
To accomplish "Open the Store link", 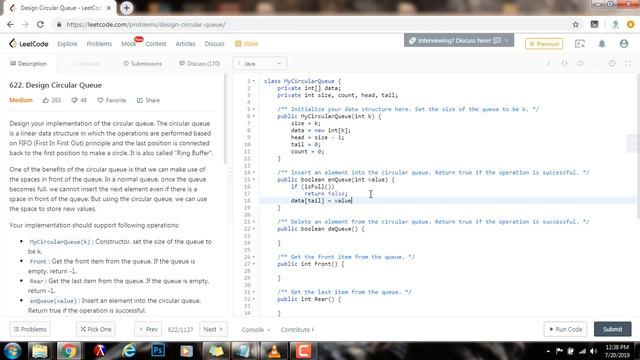I will click(247, 44).
